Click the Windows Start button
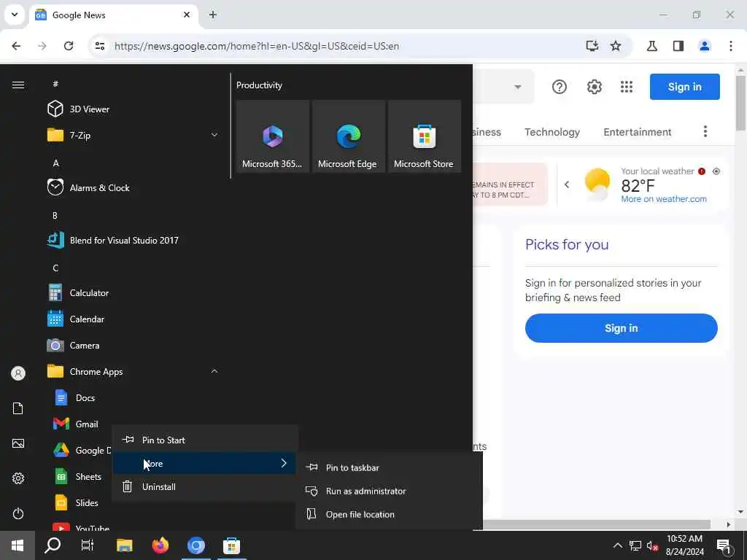This screenshot has height=560, width=747. point(18,545)
